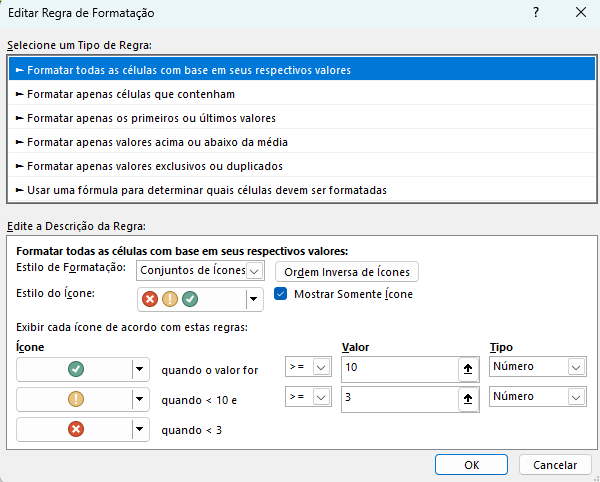
Task: Open the Estilo do Ícone icon set preview
Action: tap(199, 298)
